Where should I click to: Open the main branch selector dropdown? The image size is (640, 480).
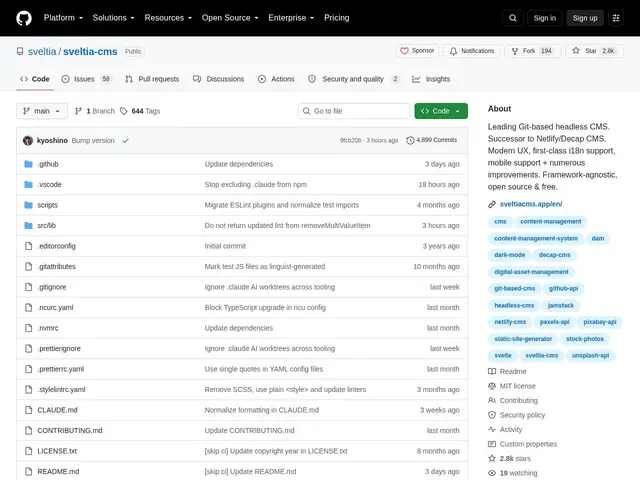tap(42, 111)
